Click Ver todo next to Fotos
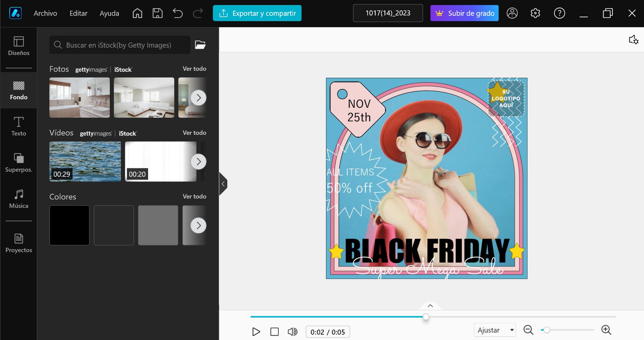 point(194,69)
